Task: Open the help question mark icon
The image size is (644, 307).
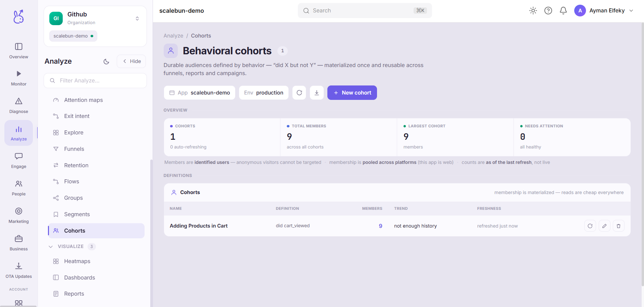Action: (x=548, y=11)
